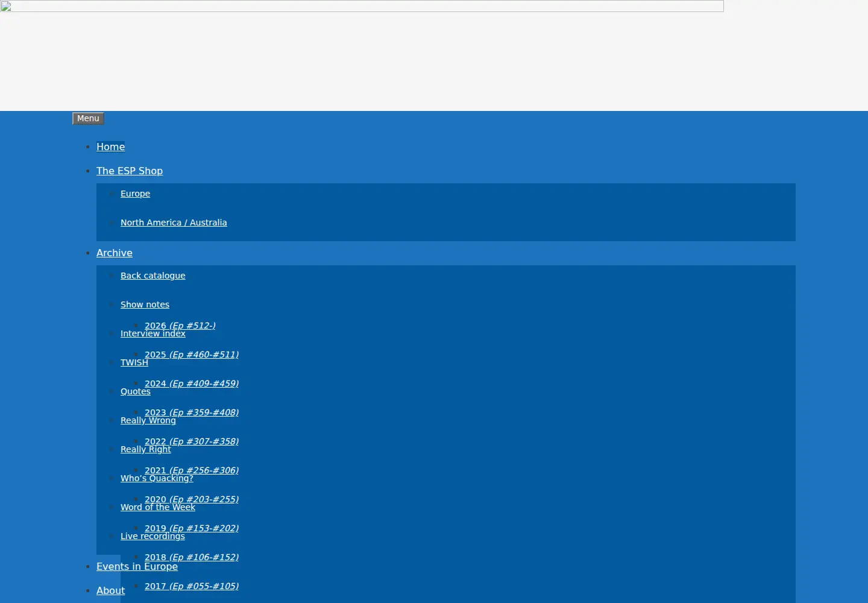Open the Back catalogue link

click(x=153, y=276)
